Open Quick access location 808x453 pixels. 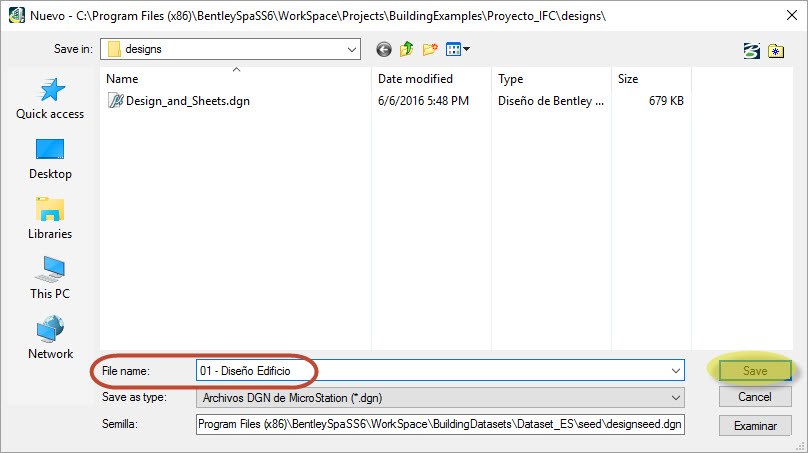(x=50, y=99)
